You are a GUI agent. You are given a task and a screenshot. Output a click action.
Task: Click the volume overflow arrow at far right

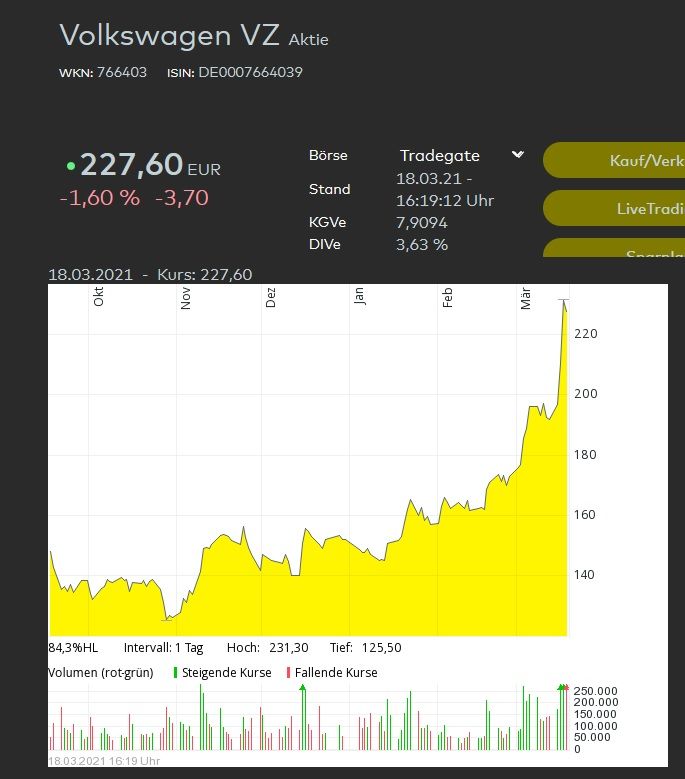[562, 688]
